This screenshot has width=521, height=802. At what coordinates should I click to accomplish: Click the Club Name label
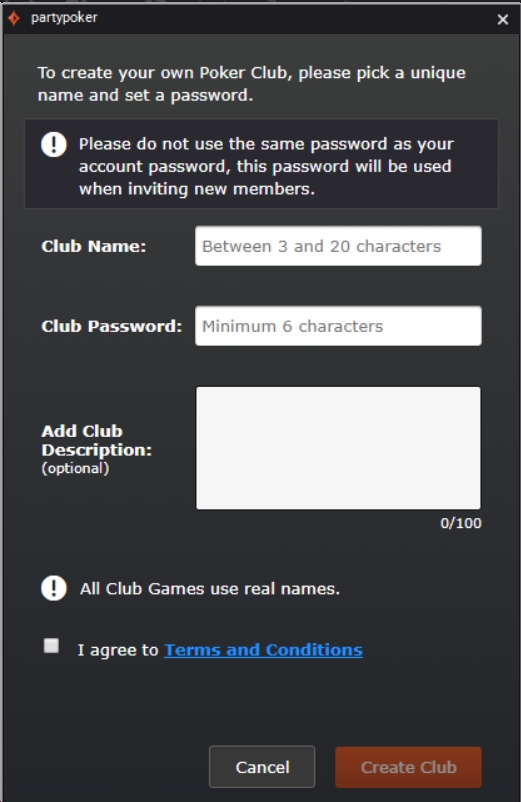click(x=94, y=247)
